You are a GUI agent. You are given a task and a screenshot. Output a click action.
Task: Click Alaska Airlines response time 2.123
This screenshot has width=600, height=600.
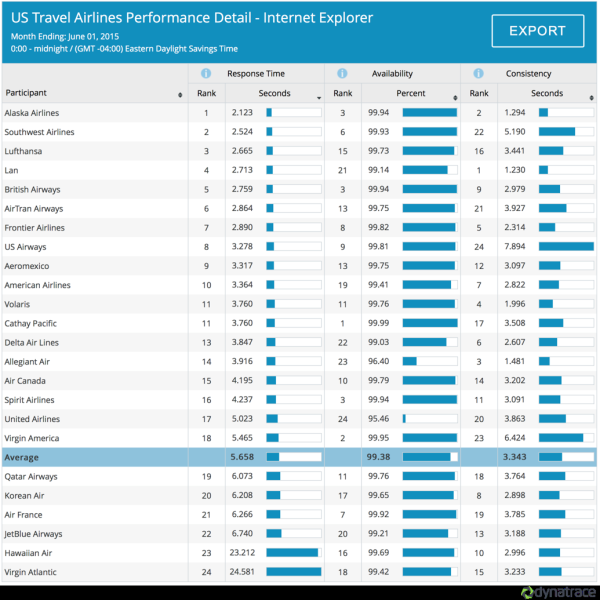click(x=242, y=112)
